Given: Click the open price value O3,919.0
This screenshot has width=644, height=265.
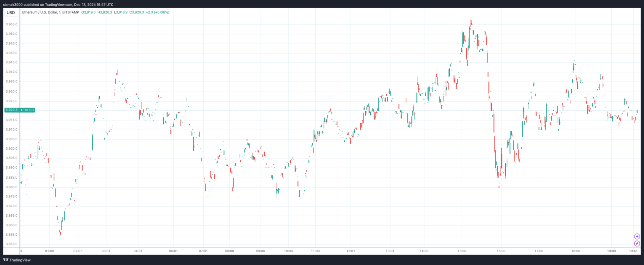Looking at the screenshot, I should (x=89, y=12).
